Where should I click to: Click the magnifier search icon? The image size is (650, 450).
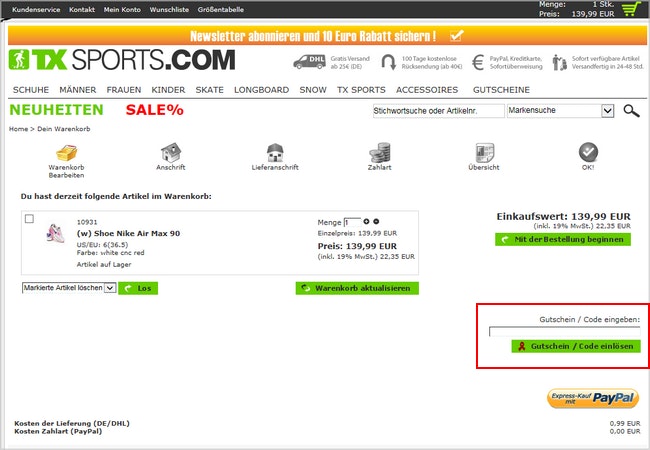tap(631, 111)
